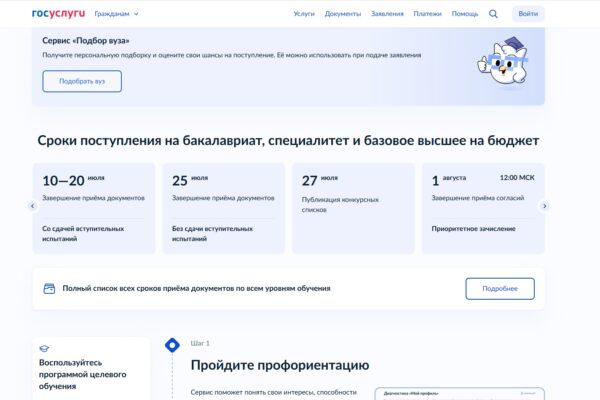This screenshot has width=600, height=400.
Task: Open the Документы menu item
Action: coord(342,14)
